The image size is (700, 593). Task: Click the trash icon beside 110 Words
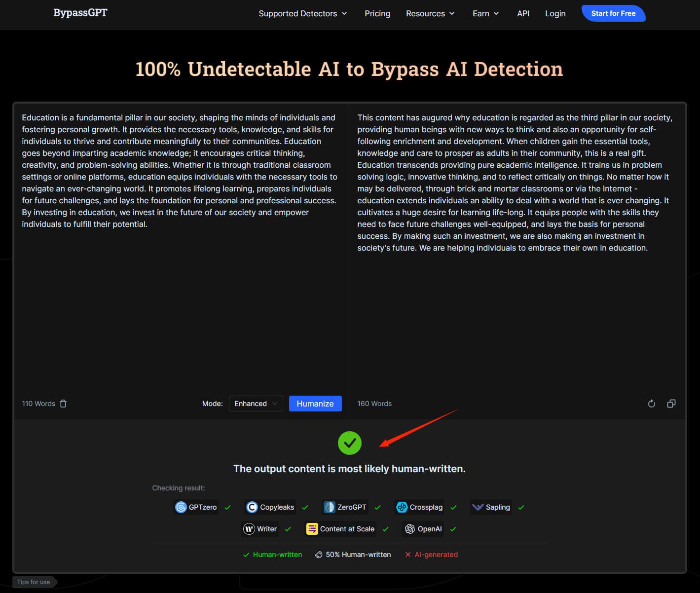tap(63, 404)
